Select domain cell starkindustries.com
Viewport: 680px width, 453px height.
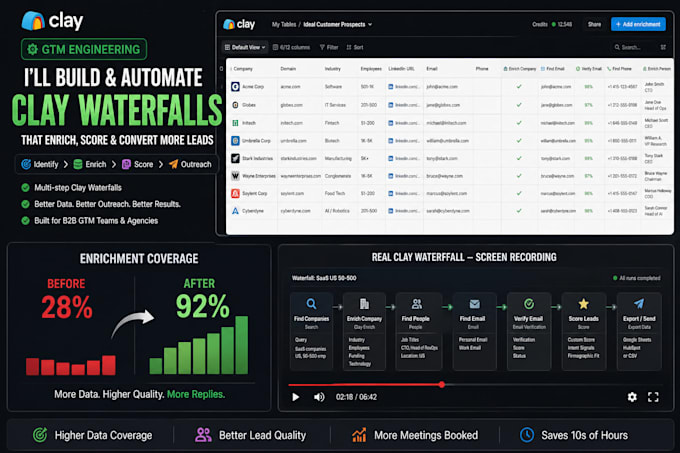[298, 158]
